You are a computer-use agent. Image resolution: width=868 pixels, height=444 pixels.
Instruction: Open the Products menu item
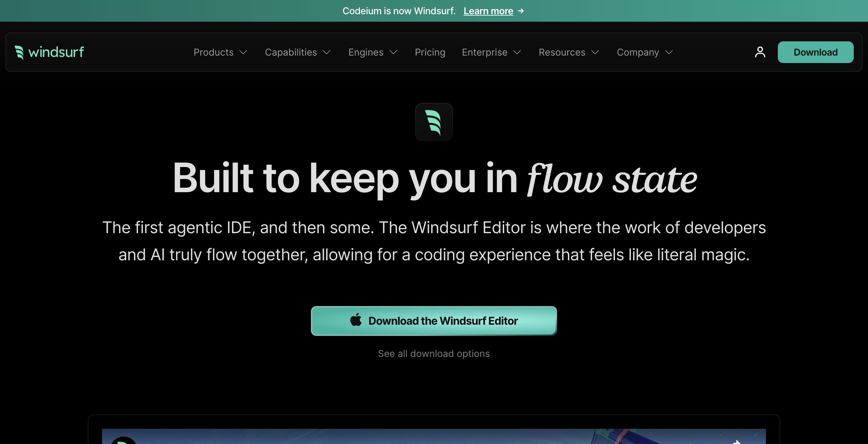(x=213, y=53)
